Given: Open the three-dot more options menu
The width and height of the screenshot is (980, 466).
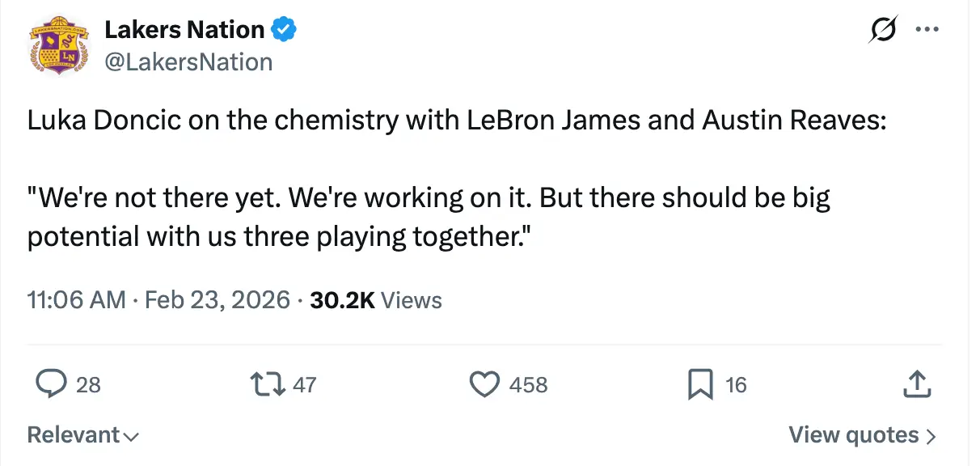Looking at the screenshot, I should coord(927,30).
